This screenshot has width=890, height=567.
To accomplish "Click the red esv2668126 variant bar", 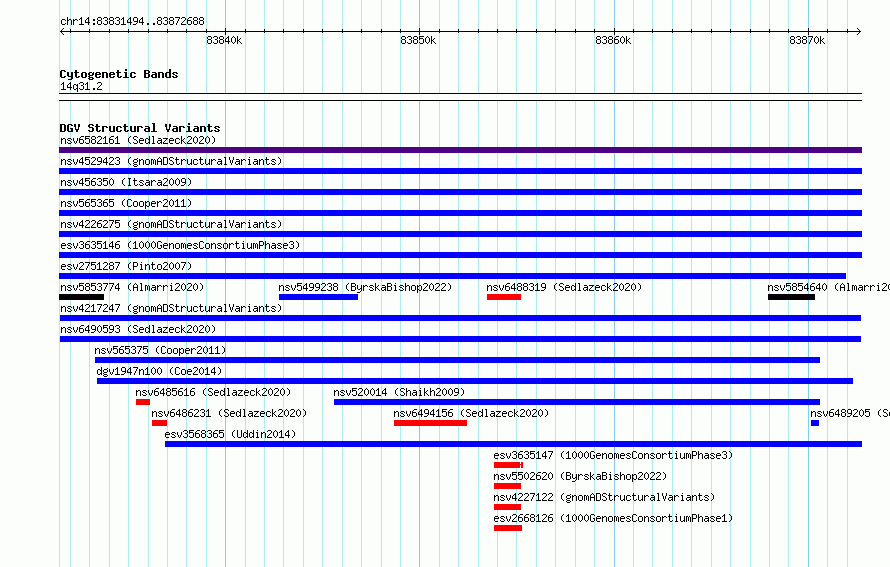I will (x=508, y=528).
